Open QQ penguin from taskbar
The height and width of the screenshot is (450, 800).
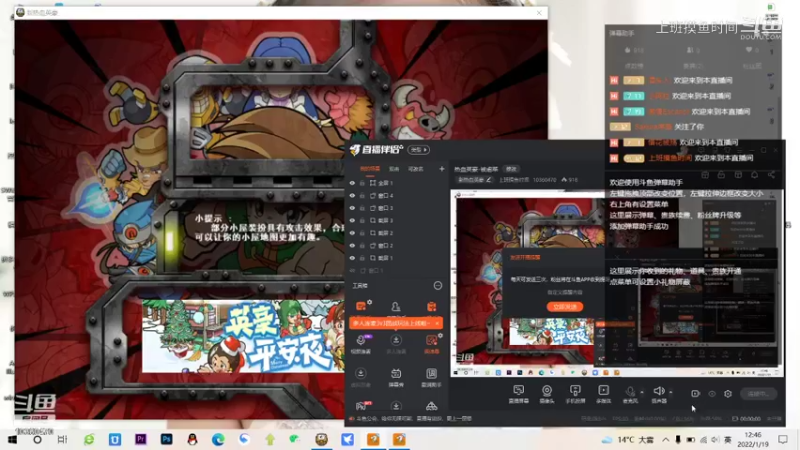coord(192,439)
